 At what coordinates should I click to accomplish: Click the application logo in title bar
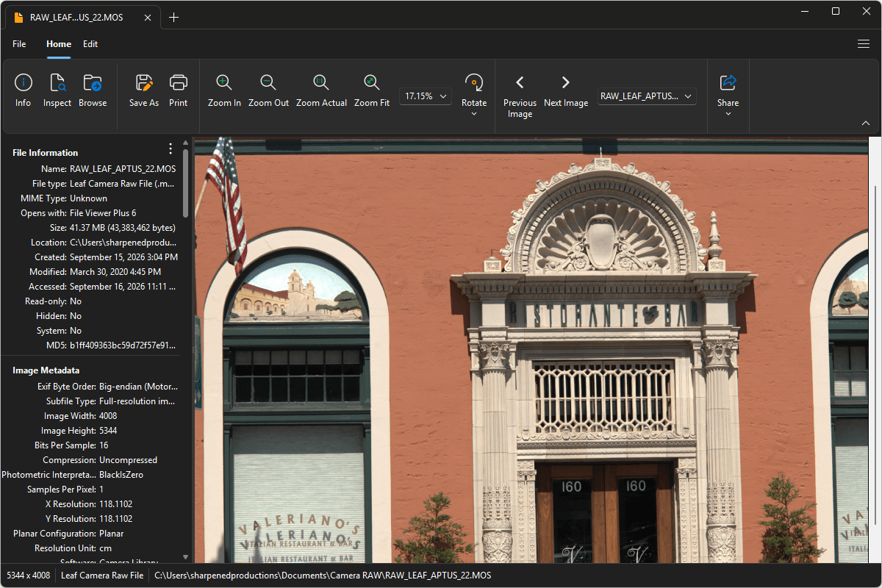[18, 17]
